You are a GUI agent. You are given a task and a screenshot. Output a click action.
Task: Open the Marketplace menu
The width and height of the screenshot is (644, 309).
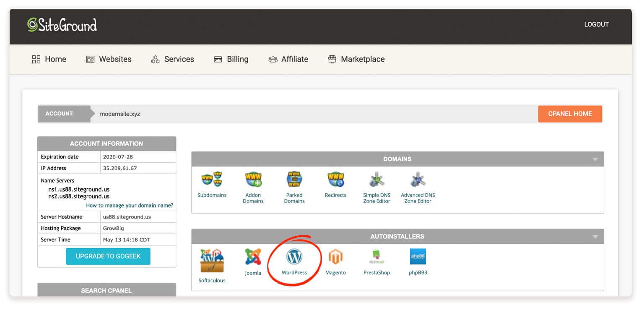click(356, 59)
